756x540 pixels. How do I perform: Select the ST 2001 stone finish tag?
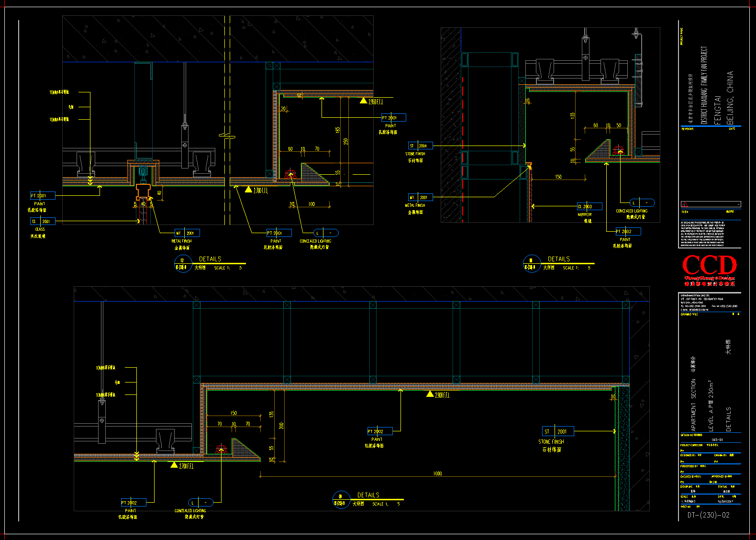click(x=557, y=431)
